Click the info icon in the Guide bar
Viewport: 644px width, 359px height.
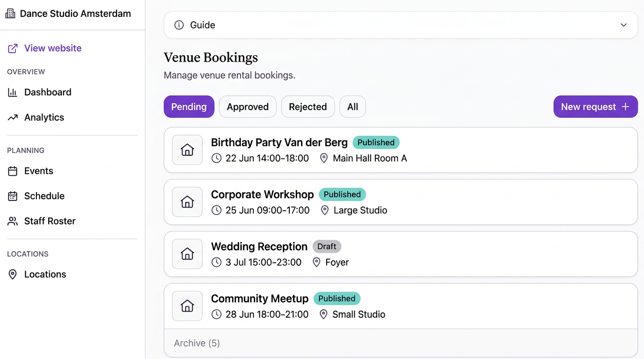(x=179, y=25)
